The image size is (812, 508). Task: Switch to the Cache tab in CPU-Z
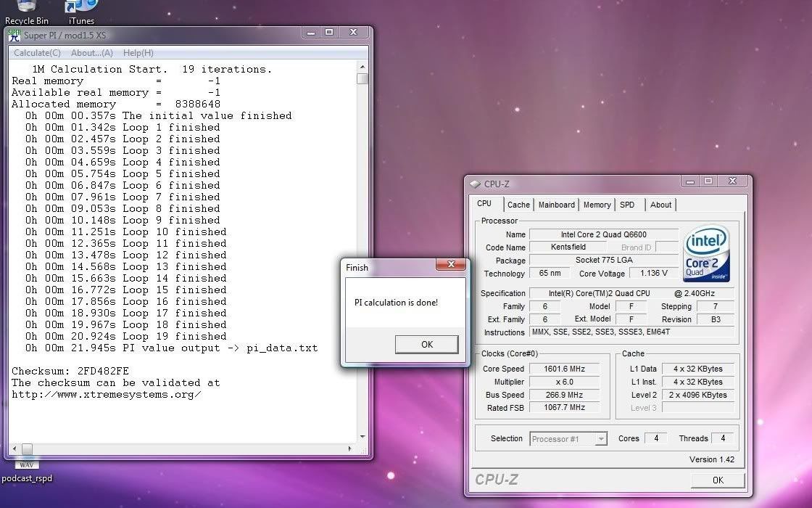coord(518,205)
